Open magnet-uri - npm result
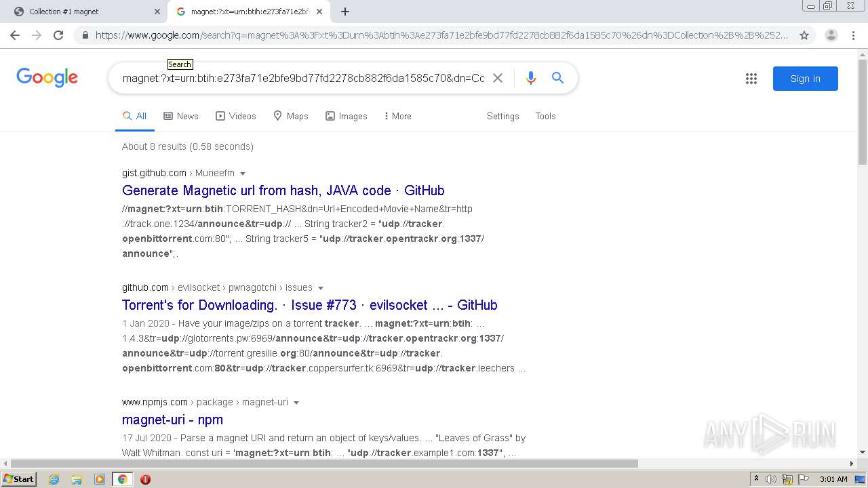Image resolution: width=868 pixels, height=488 pixels. click(x=172, y=420)
